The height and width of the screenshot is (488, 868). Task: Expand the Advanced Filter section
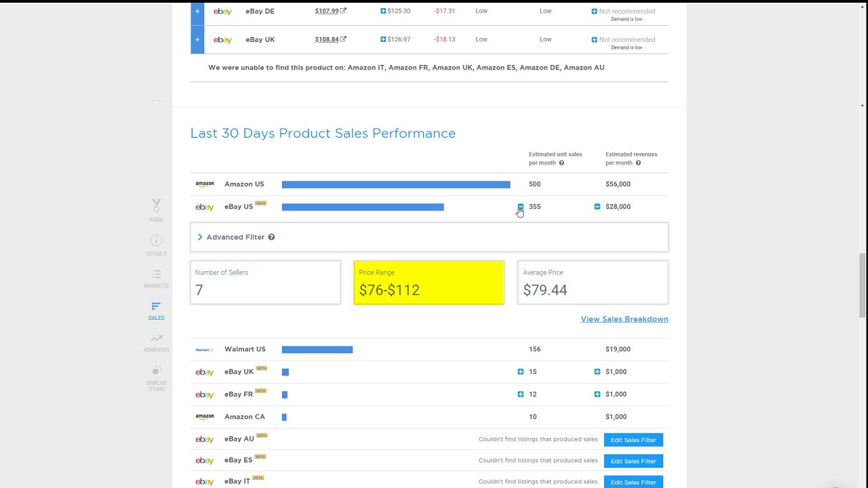[201, 237]
